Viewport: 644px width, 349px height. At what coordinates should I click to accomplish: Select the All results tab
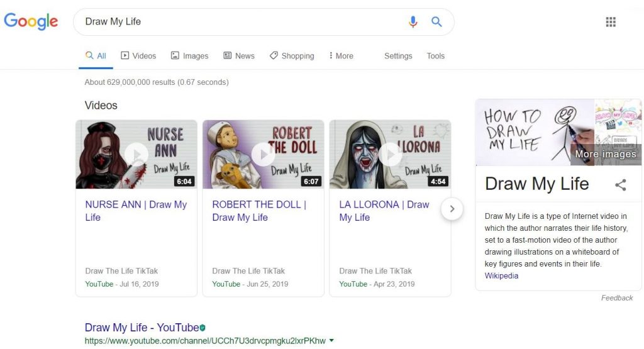tap(96, 56)
